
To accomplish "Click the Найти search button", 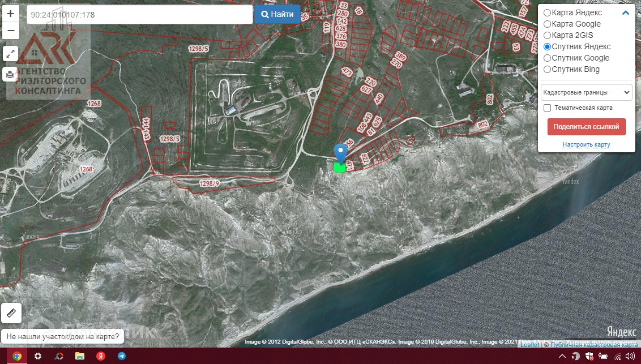I will click(x=277, y=14).
